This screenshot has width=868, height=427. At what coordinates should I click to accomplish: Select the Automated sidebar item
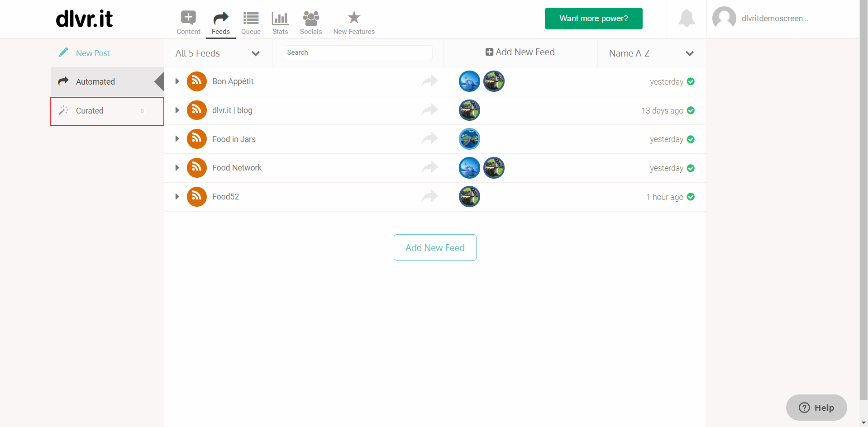(107, 82)
